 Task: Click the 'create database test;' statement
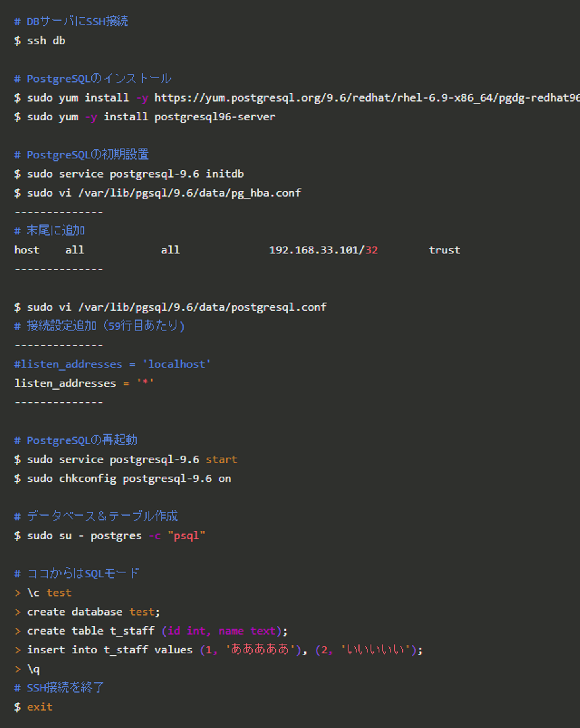point(93,612)
